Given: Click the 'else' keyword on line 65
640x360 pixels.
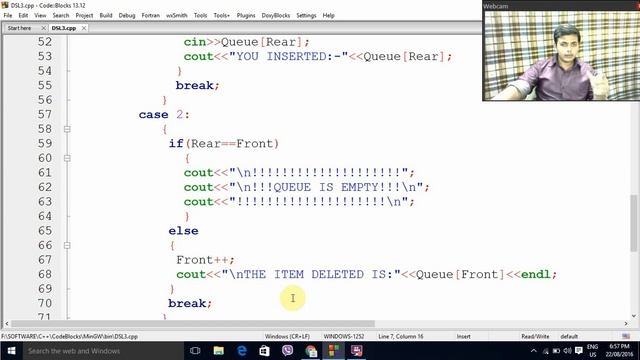Looking at the screenshot, I should click(x=183, y=231).
